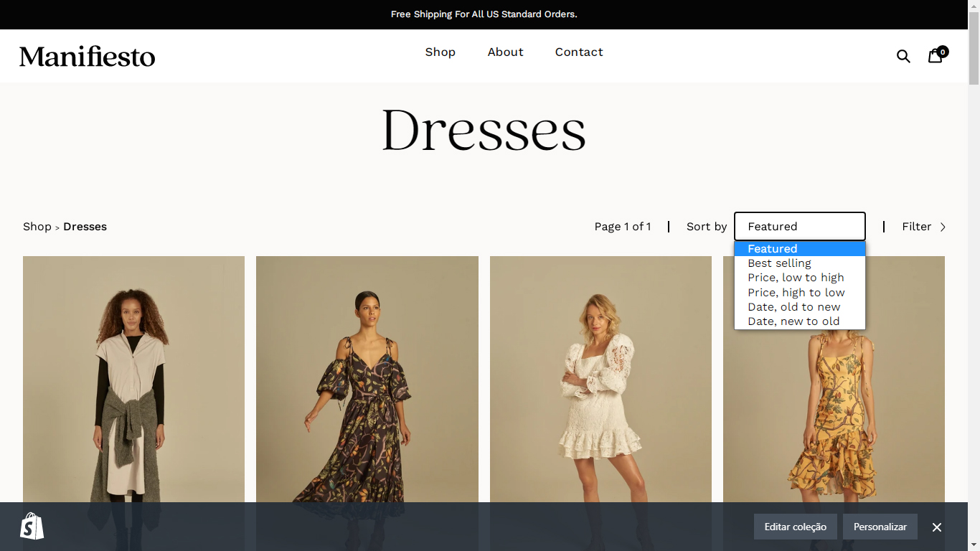Select Date, new to old option
The image size is (980, 551).
[799, 321]
